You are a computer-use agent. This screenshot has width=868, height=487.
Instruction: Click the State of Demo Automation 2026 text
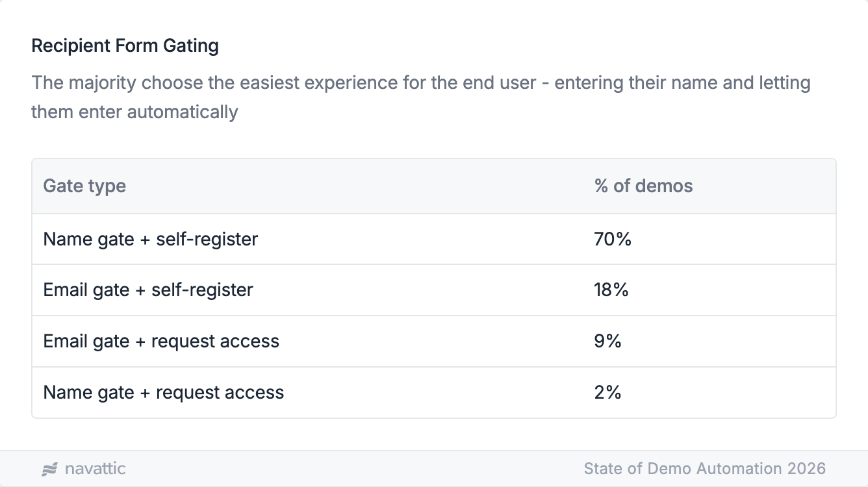(x=704, y=469)
